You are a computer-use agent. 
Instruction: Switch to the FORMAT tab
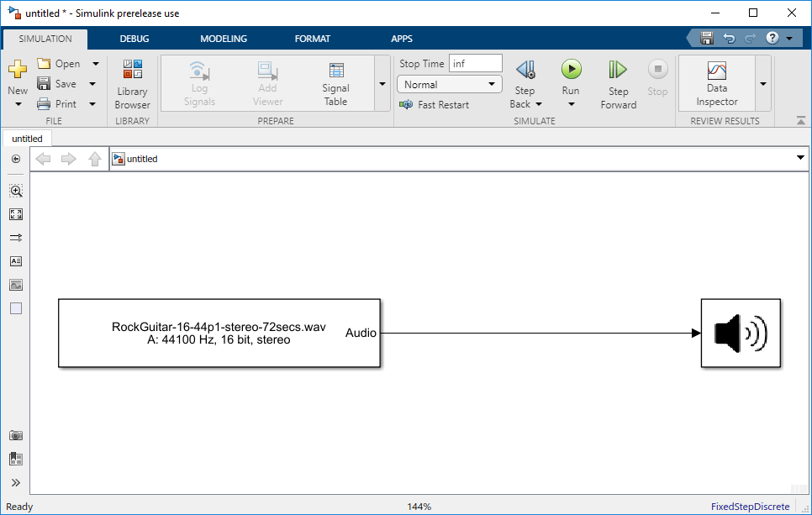[x=312, y=39]
